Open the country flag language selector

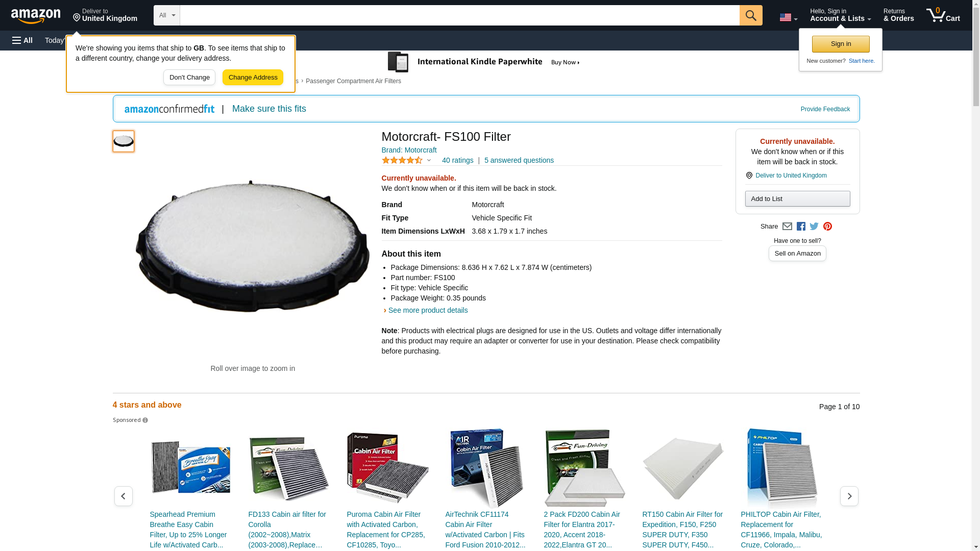[x=789, y=17]
